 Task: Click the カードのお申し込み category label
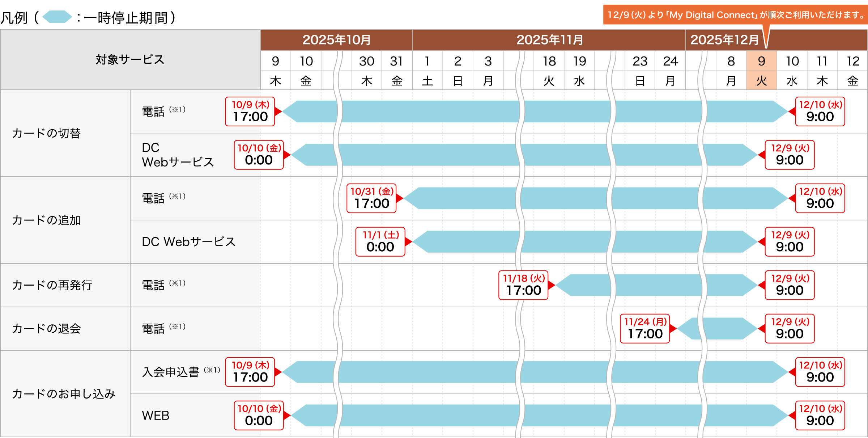pyautogui.click(x=64, y=394)
